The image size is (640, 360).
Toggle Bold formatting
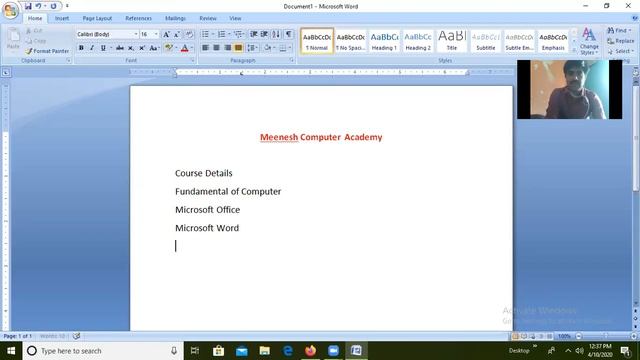point(81,48)
